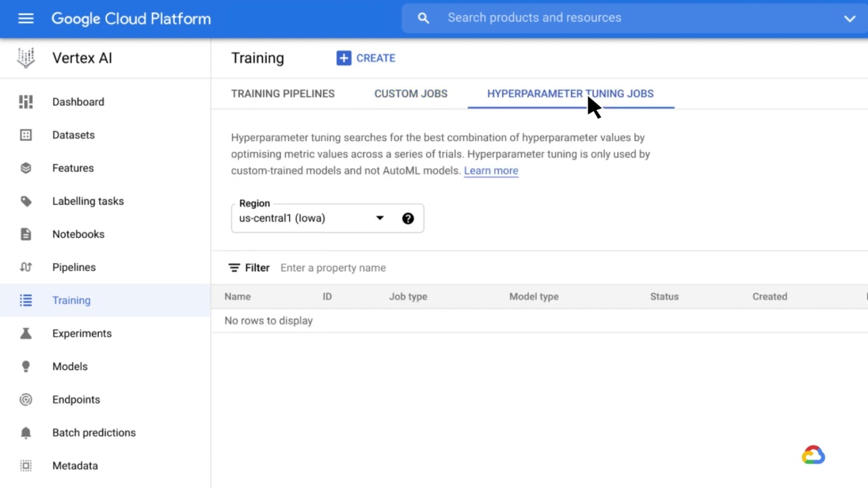Image resolution: width=868 pixels, height=488 pixels.
Task: Click the Dashboard sidebar icon
Action: (x=26, y=102)
